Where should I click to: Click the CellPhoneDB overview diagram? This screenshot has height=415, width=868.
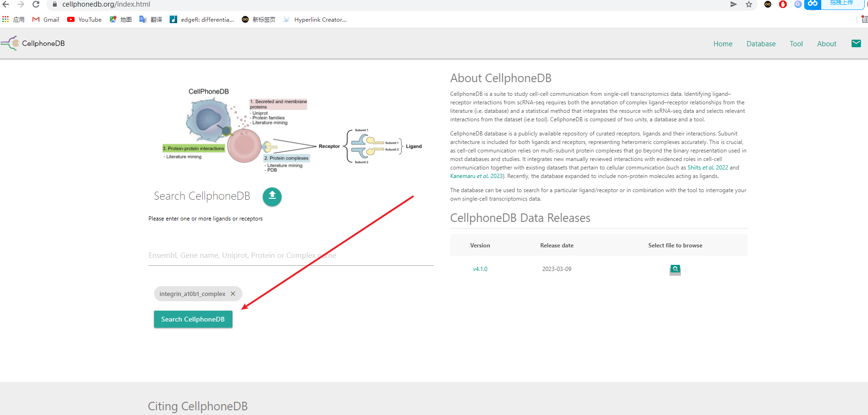(x=292, y=131)
